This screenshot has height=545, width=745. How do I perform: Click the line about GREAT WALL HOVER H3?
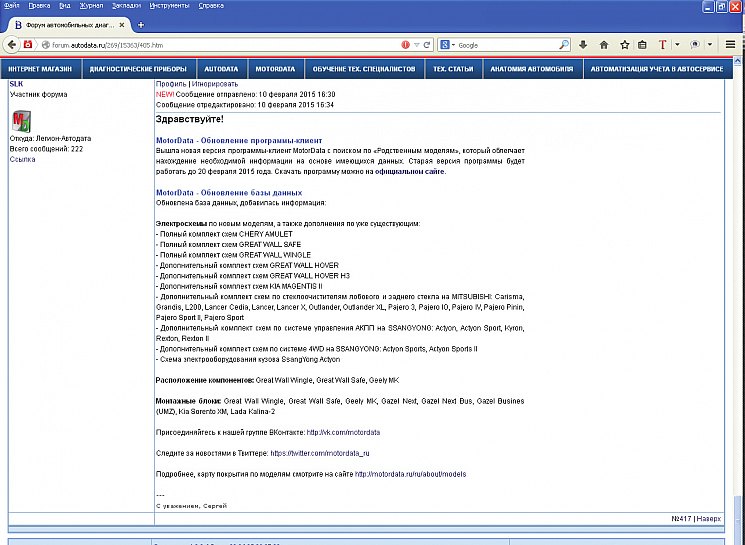click(253, 276)
